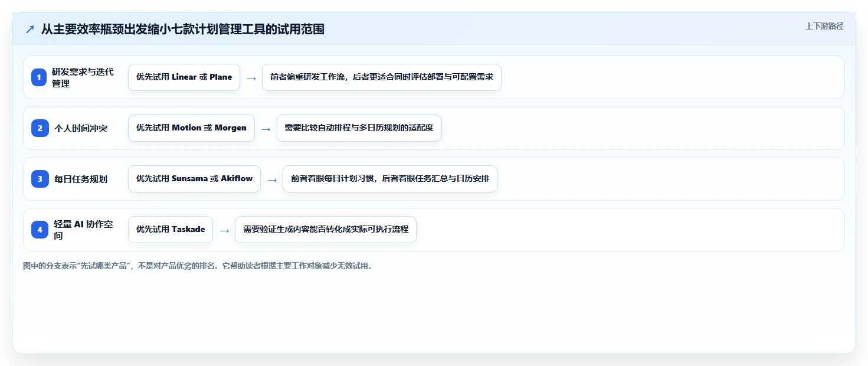Click the box 需要比较自动排程与多日历规划的适配度

359,128
